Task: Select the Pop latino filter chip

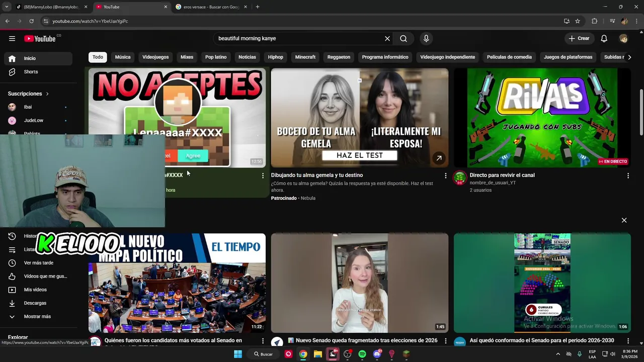Action: [216, 57]
